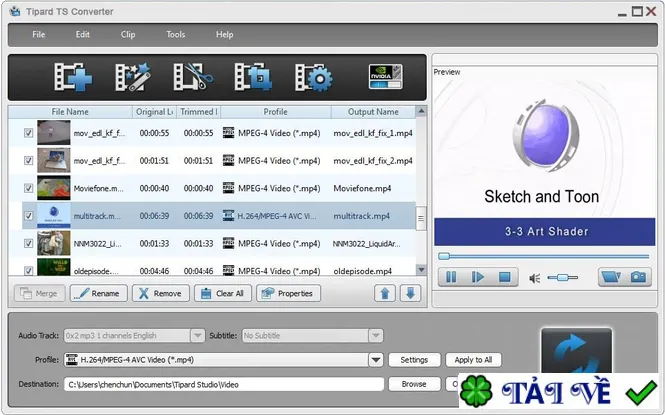Toggle the multitrack file checkbox
Image resolution: width=665 pixels, height=415 pixels.
pos(28,216)
